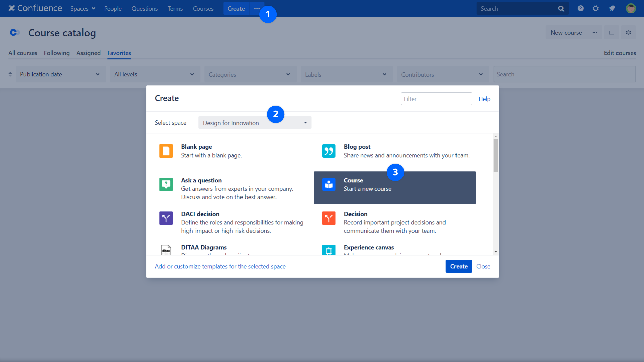The height and width of the screenshot is (362, 644).
Task: Select the Blank page template icon
Action: pyautogui.click(x=166, y=151)
